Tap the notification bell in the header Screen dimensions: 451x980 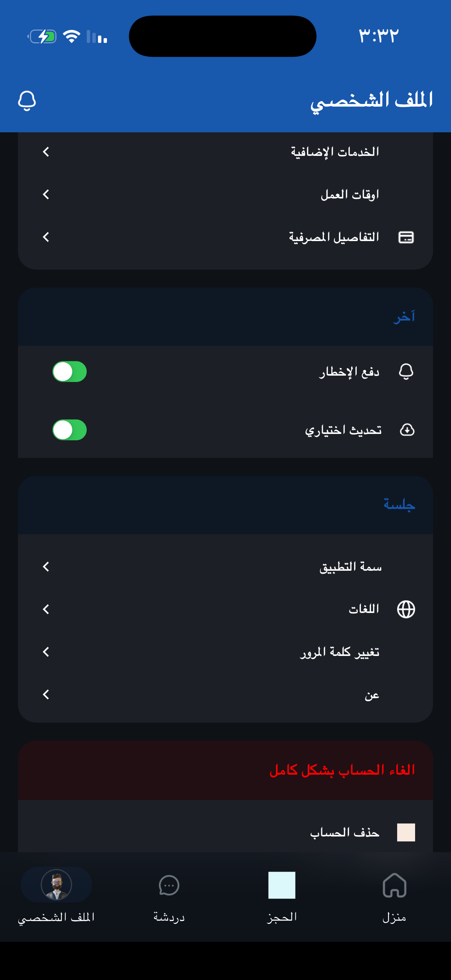click(27, 101)
